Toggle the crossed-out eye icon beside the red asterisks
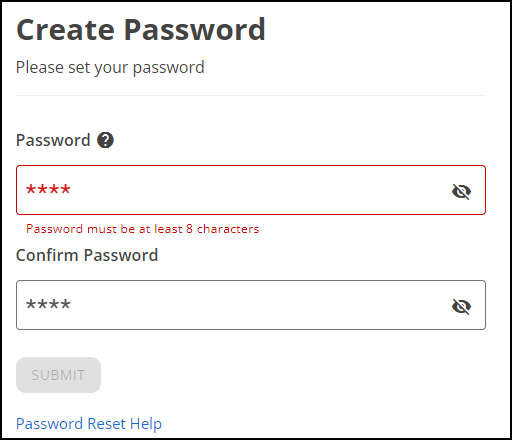Image resolution: width=512 pixels, height=440 pixels. pos(461,191)
